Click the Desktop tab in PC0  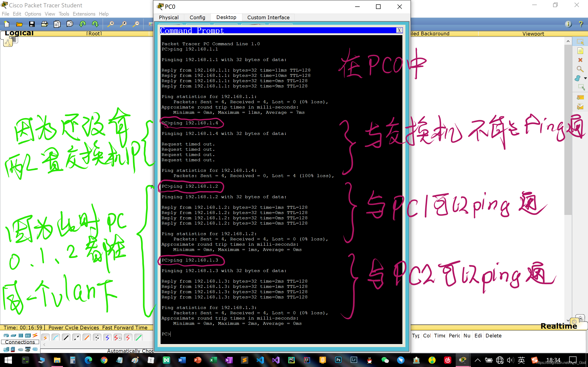pyautogui.click(x=226, y=17)
